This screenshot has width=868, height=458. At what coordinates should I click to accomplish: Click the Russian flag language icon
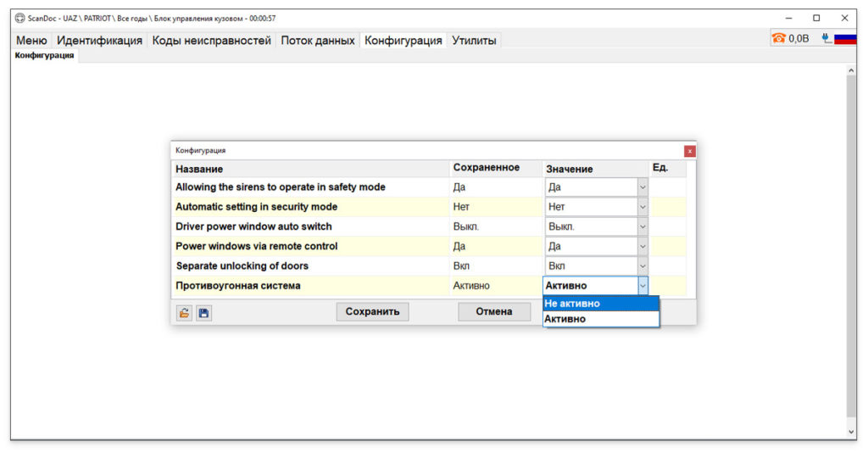(x=845, y=38)
